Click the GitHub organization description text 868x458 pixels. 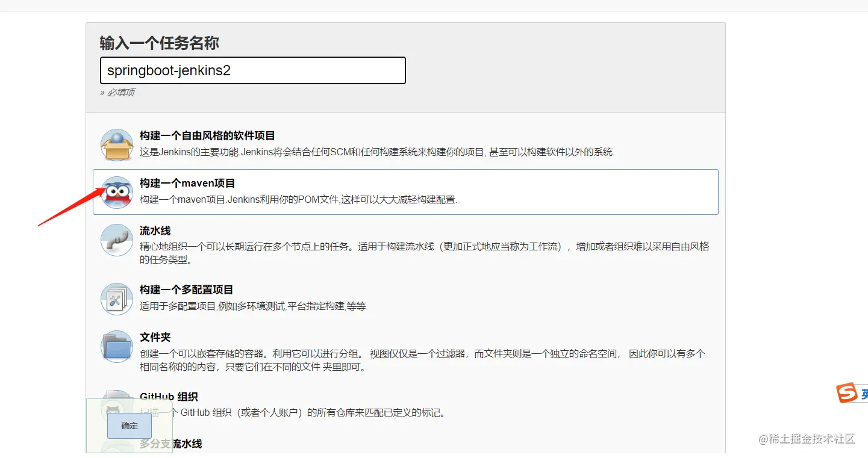(x=292, y=413)
